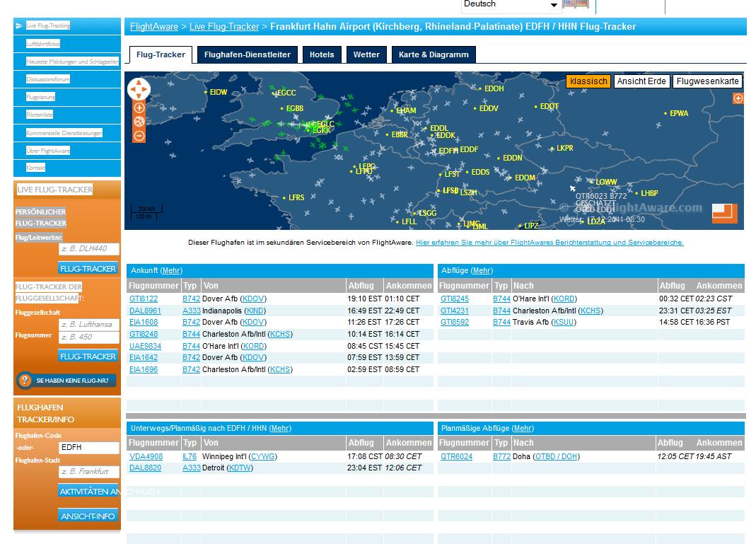Click the Flughafen-Code input field

tap(88, 448)
